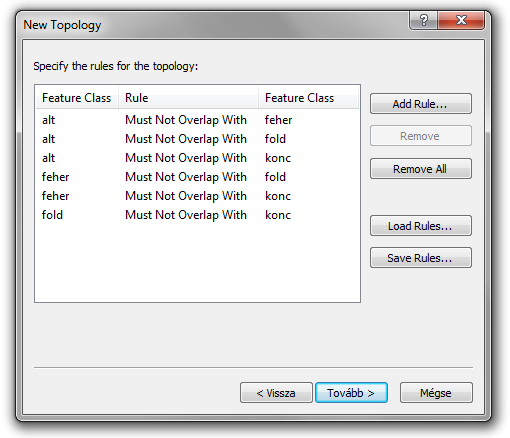Select the rule row alt / feher

coord(197,120)
